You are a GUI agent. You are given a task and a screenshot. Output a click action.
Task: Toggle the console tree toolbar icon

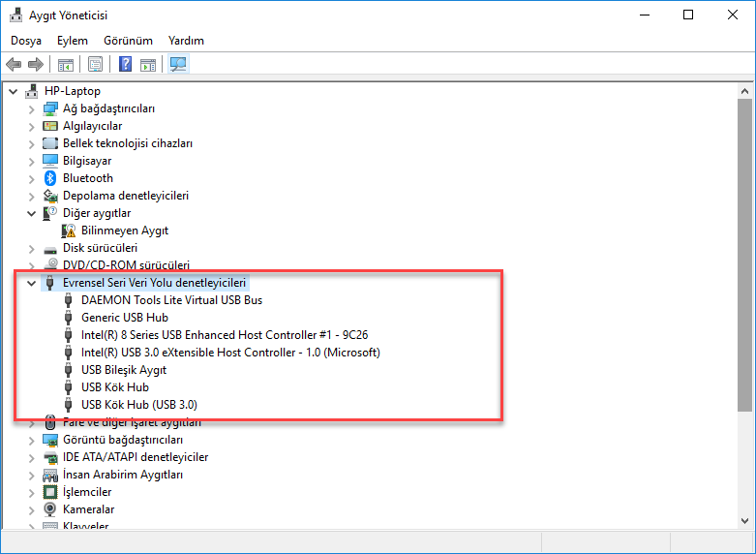[66, 64]
